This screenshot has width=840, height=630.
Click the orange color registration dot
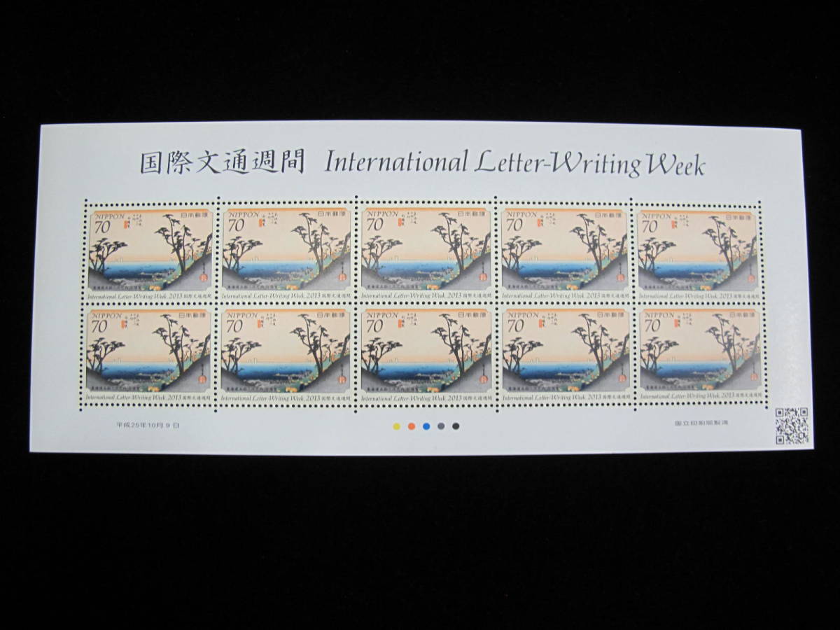point(412,426)
